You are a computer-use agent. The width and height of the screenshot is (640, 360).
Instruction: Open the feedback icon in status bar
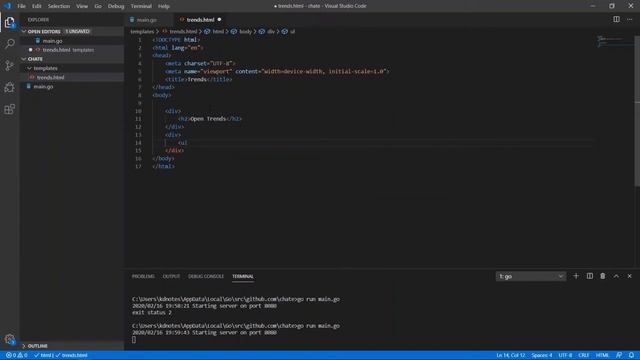tap(619, 356)
